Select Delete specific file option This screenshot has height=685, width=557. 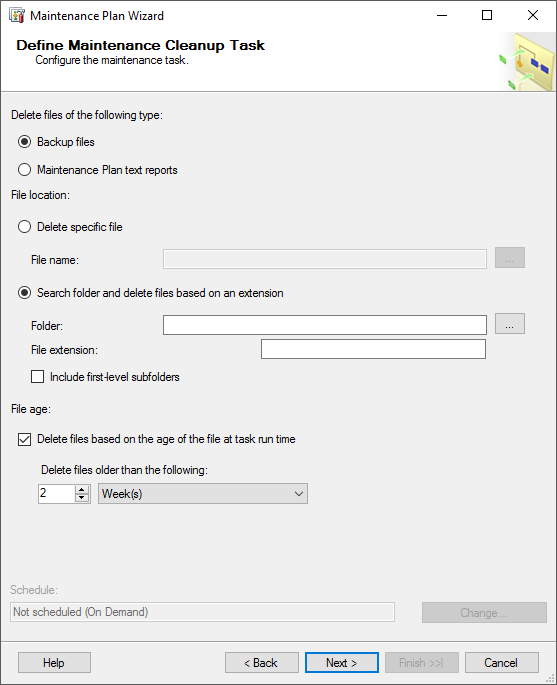pos(24,227)
